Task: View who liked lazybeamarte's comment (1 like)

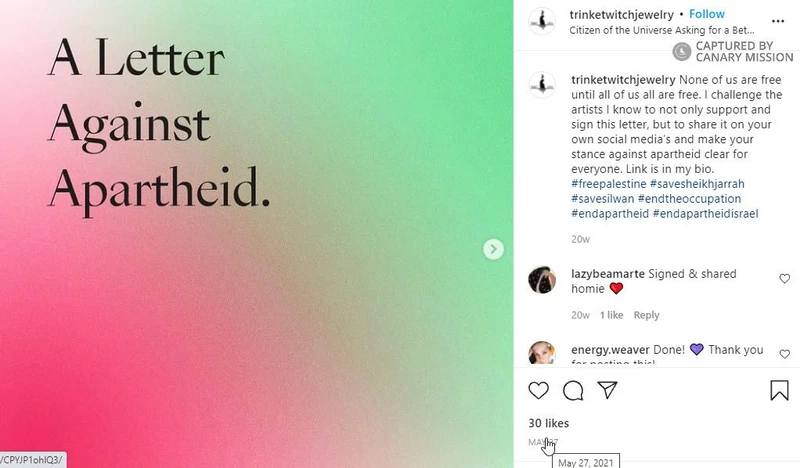Action: point(611,315)
